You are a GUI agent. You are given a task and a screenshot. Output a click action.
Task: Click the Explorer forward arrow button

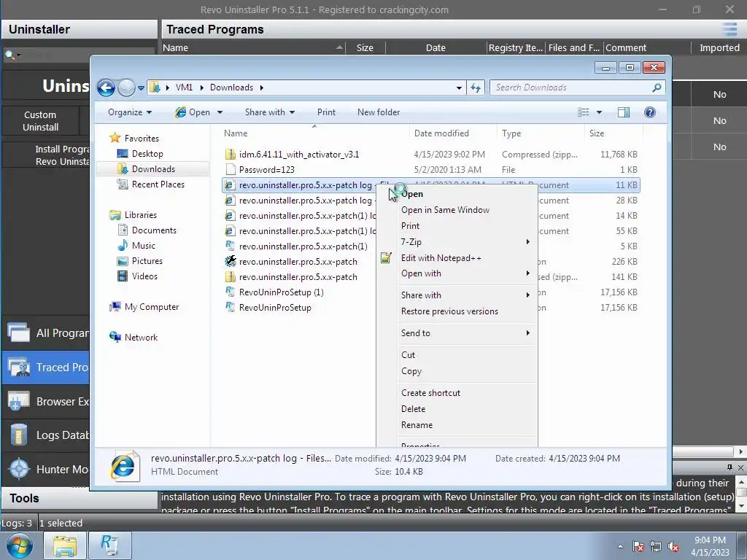[x=126, y=87]
